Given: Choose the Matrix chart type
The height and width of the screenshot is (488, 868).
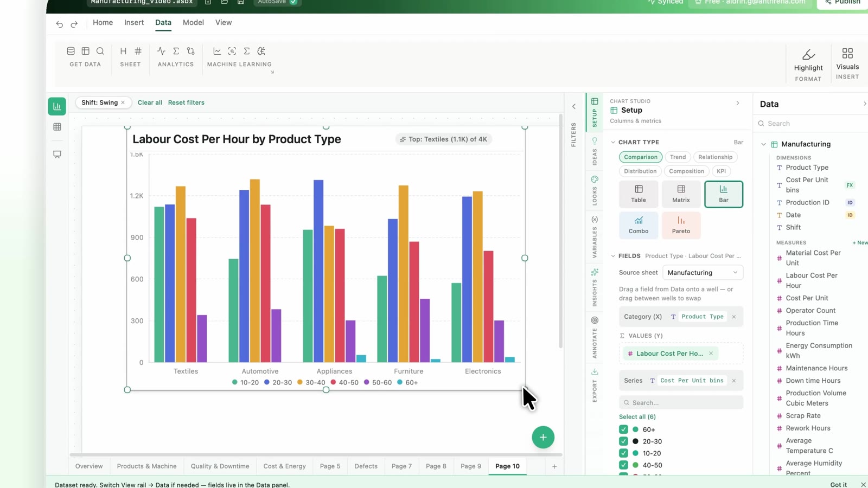Looking at the screenshot, I should point(681,194).
